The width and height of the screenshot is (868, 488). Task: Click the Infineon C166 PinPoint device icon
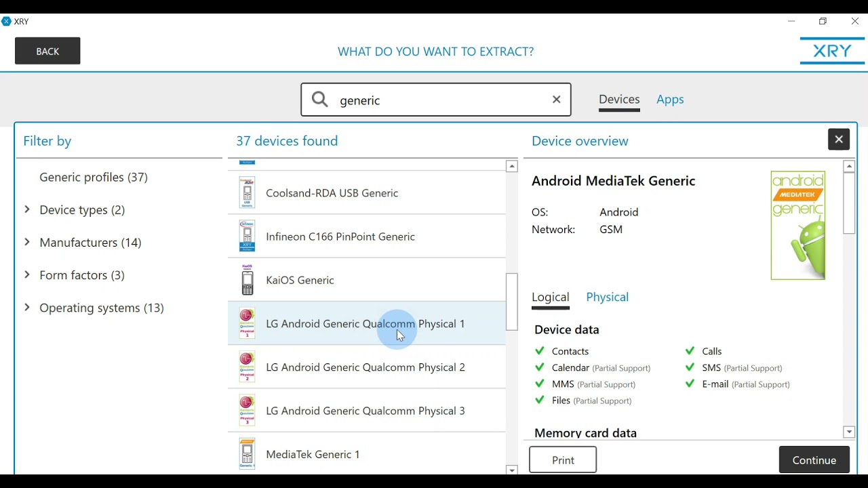pyautogui.click(x=248, y=237)
